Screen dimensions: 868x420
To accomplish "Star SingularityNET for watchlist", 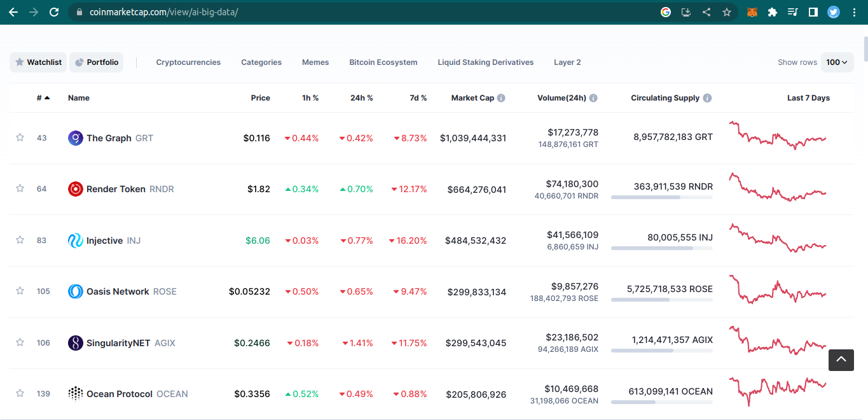I will (20, 342).
